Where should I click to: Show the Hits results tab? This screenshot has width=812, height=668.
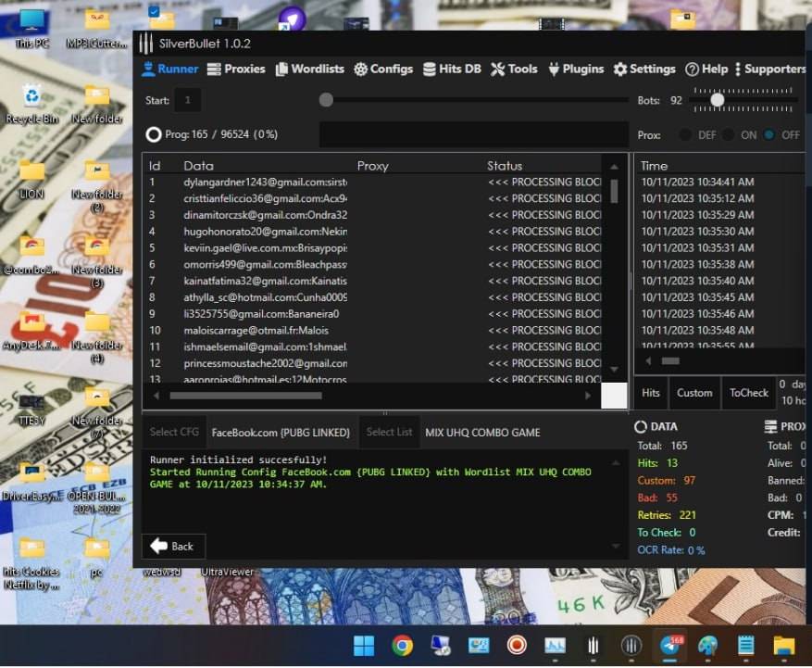(x=650, y=393)
